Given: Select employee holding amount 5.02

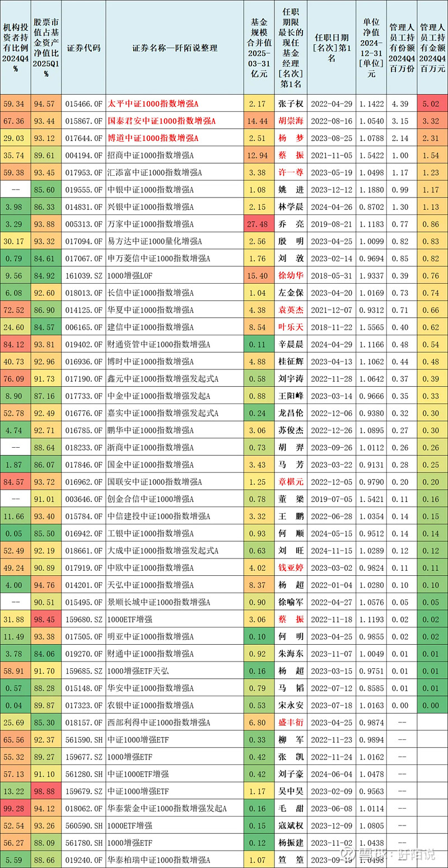Looking at the screenshot, I should 431,104.
